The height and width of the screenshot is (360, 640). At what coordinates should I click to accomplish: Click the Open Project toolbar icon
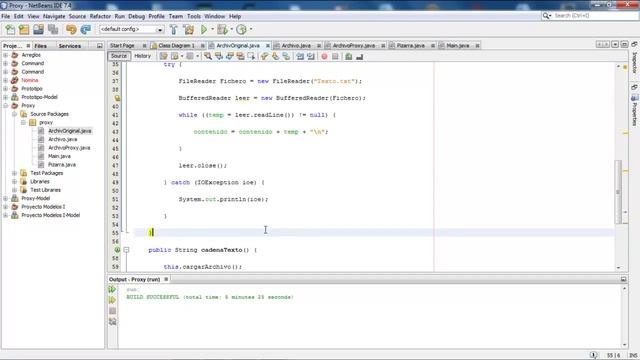(38, 29)
